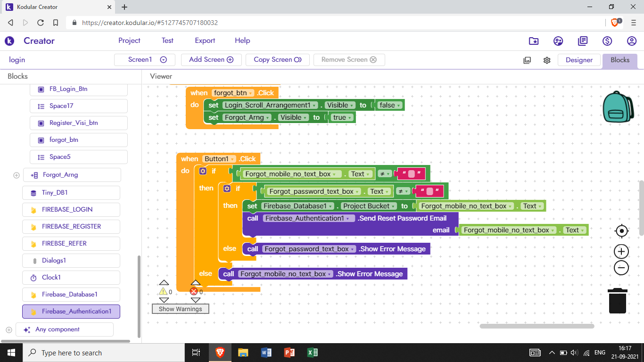Click the gear on the outer if block

[203, 171]
